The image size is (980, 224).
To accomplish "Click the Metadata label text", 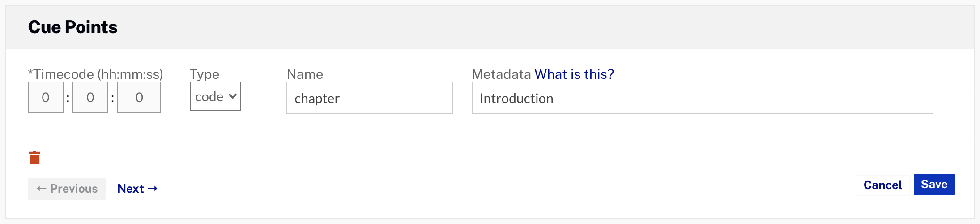I will [501, 74].
